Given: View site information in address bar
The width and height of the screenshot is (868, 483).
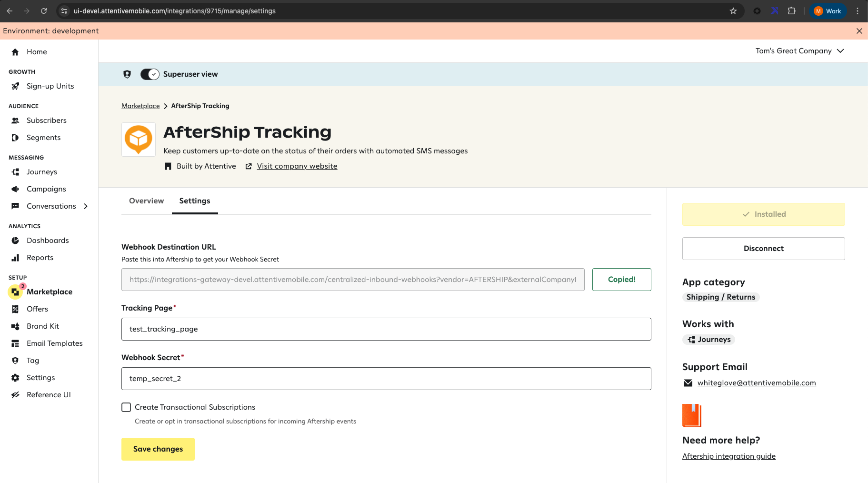Looking at the screenshot, I should click(x=64, y=11).
